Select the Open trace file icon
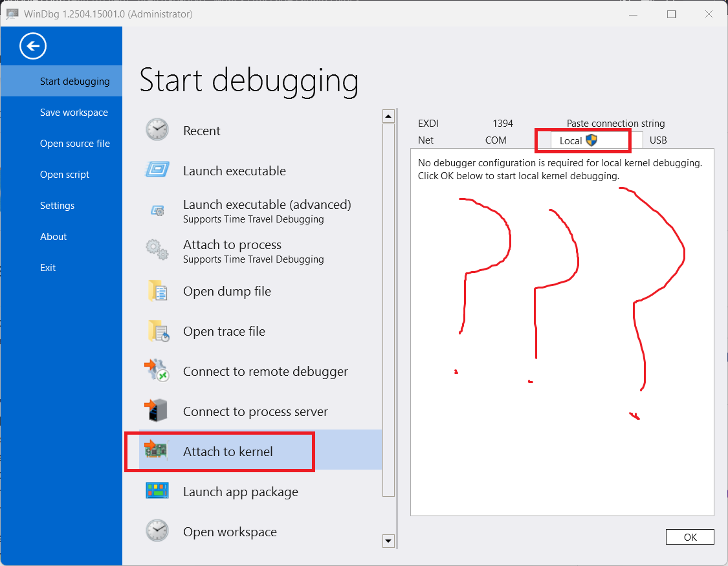This screenshot has height=566, width=728. pyautogui.click(x=159, y=331)
